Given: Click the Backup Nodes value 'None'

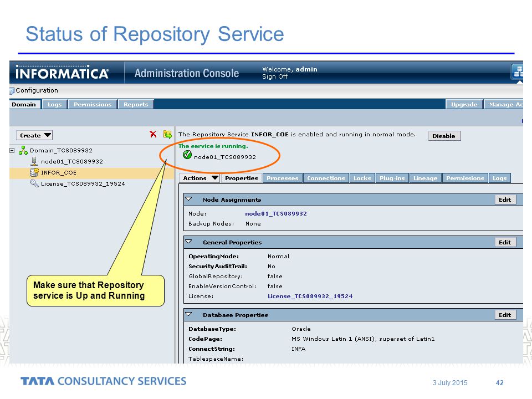Looking at the screenshot, I should pos(253,223).
